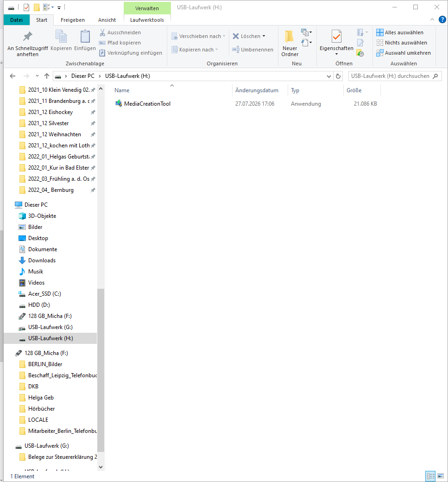This screenshot has height=482, width=448.
Task: Open Verschieben nach dropdown
Action: tap(198, 36)
